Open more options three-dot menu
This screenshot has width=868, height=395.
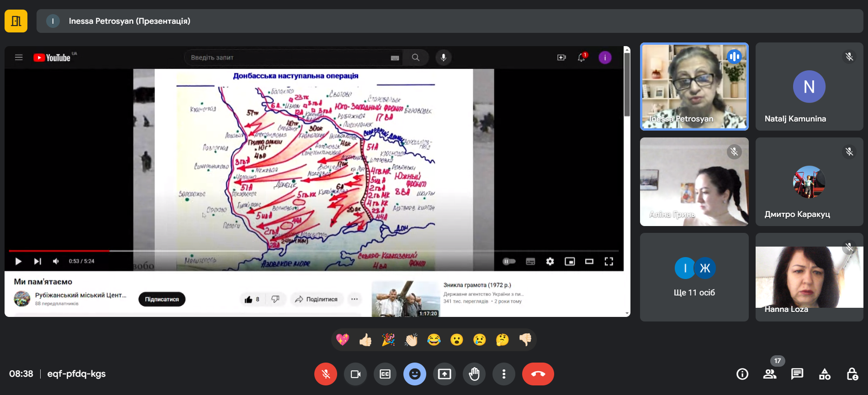click(504, 374)
